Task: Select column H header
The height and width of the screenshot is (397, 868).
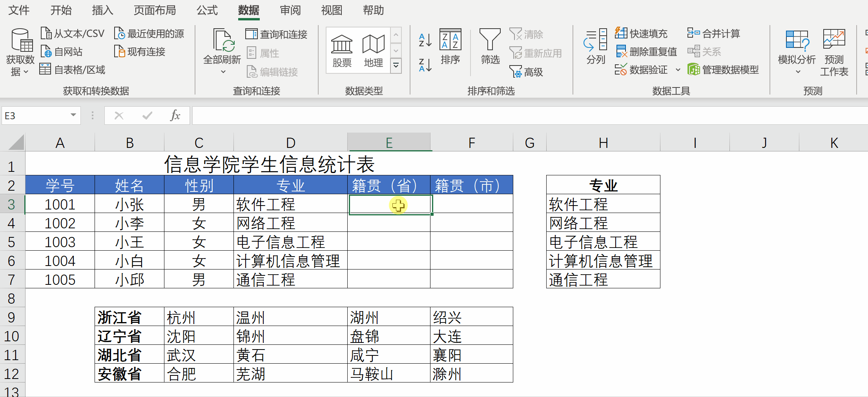Action: [603, 142]
